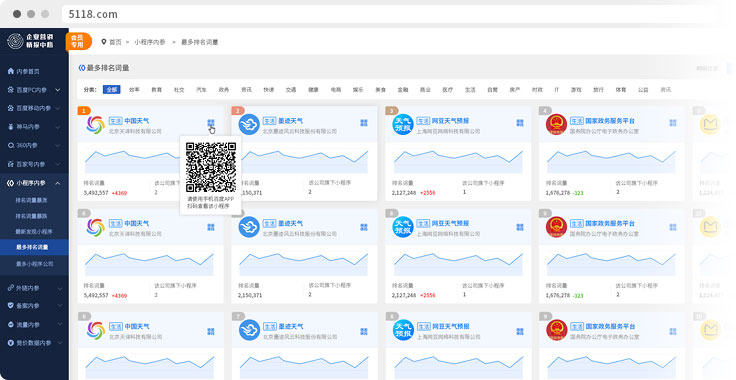Click the QR code icon on rank 1 中国天气 card

click(211, 123)
